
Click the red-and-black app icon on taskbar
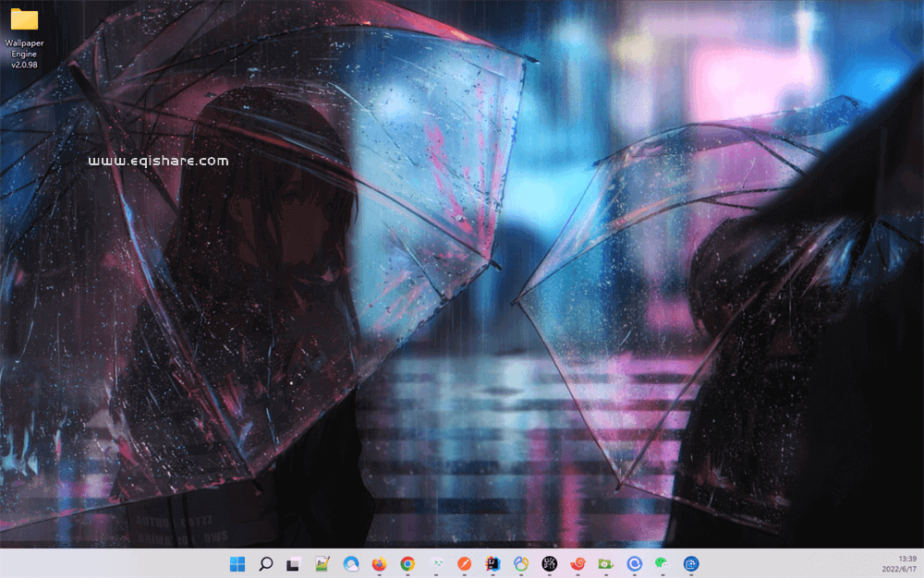pos(492,564)
